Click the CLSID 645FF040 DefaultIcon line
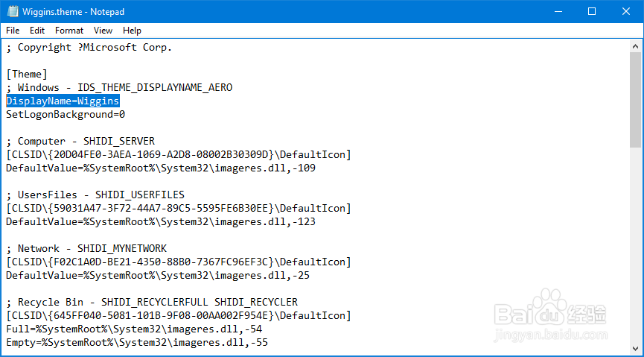The height and width of the screenshot is (357, 644). coord(179,315)
